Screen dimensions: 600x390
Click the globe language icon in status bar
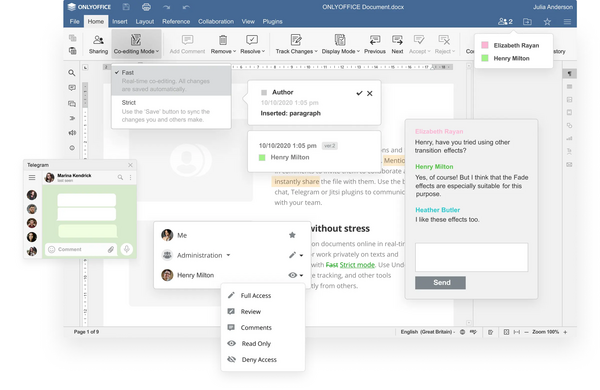462,332
